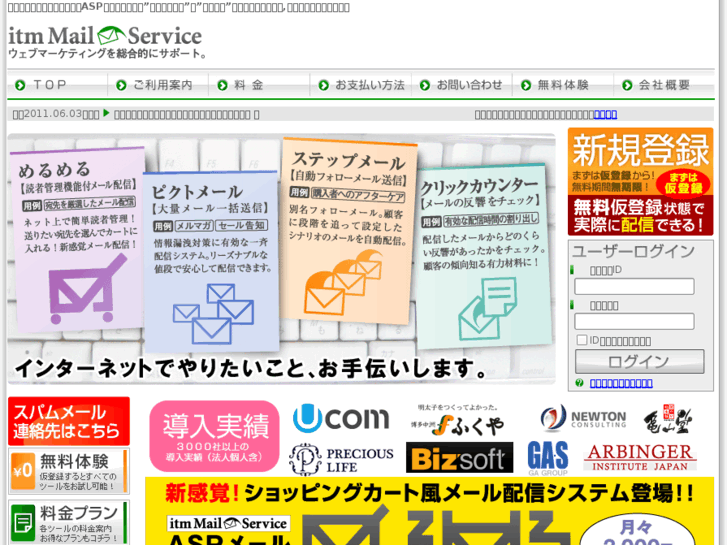The width and height of the screenshot is (727, 545).
Task: Click the green document icon beside 料金プラン
Action: (23, 523)
